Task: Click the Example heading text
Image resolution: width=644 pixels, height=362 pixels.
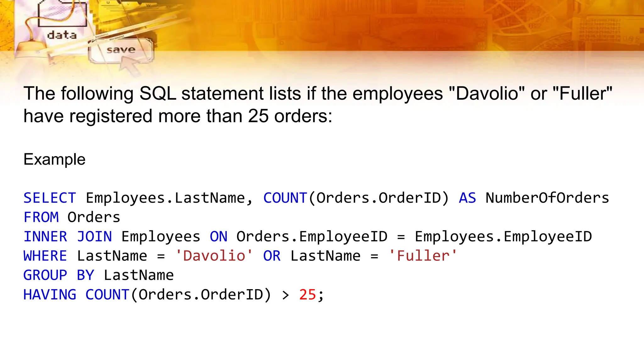Action: (x=54, y=159)
